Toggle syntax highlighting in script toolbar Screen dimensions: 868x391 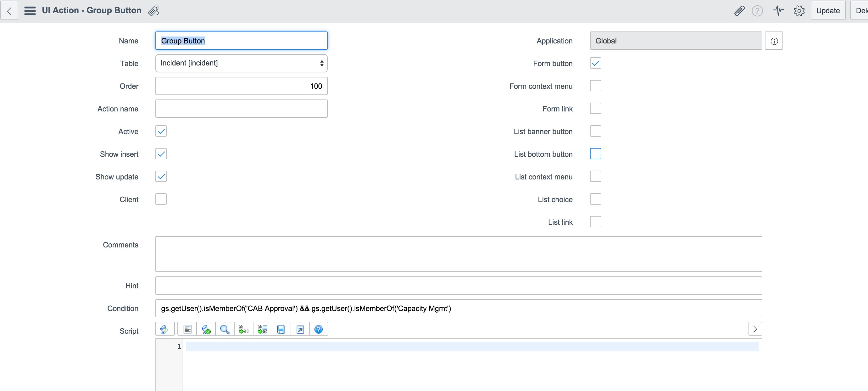(165, 329)
